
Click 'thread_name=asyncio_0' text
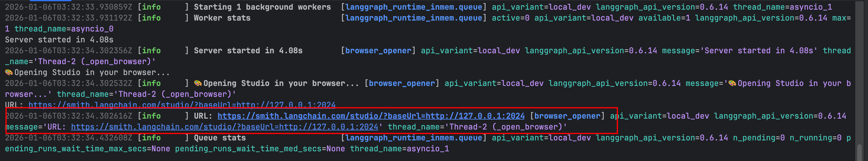pyautogui.click(x=64, y=29)
